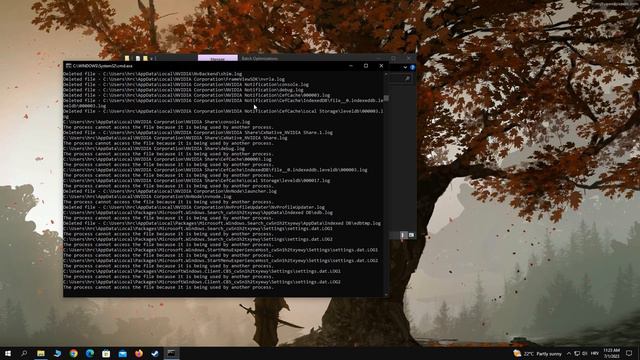Switch Explorer to large icons view
This screenshot has height=360, width=640.
coord(411,235)
